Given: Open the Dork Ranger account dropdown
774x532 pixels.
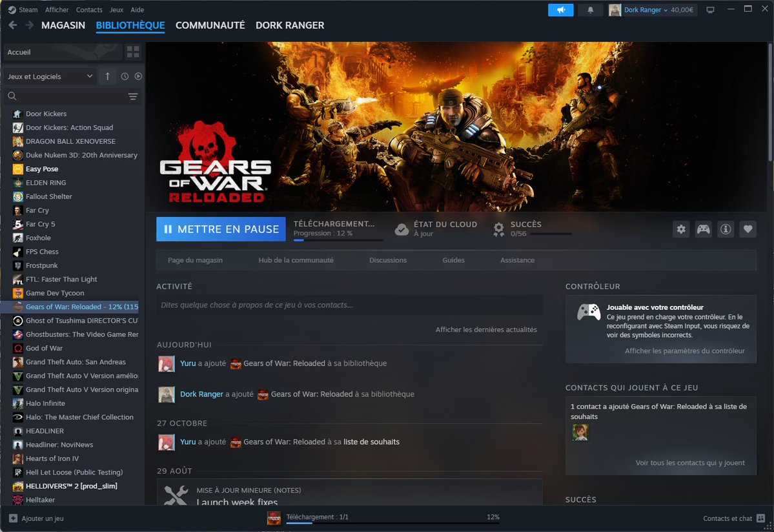Looking at the screenshot, I should (x=646, y=10).
